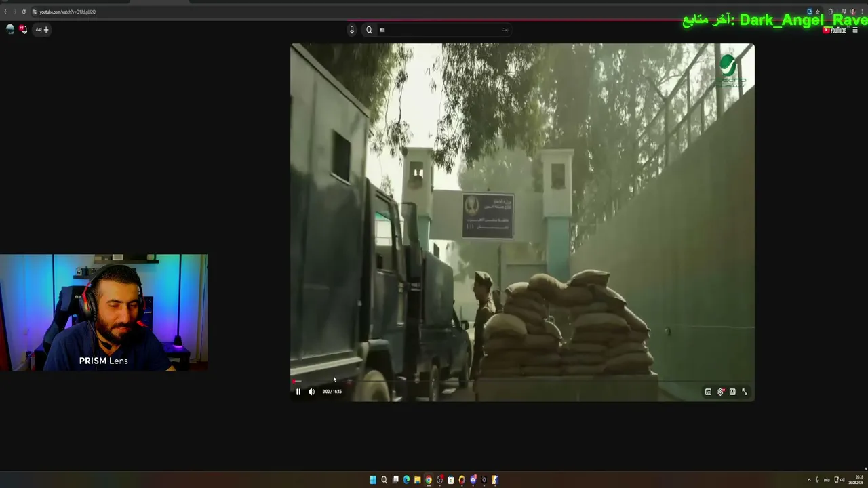Show hidden system tray icons chevron
Screen dimensions: 868x488
808,480
